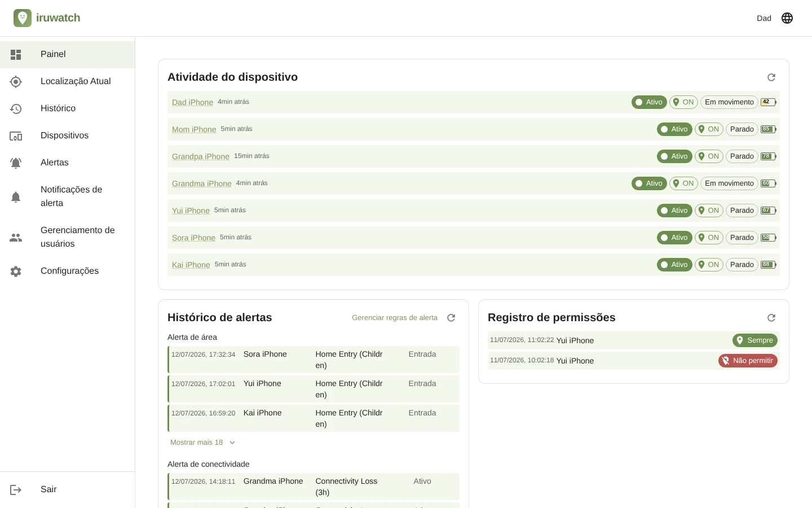Click the Ativo badge for Mom iPhone

[x=674, y=129]
